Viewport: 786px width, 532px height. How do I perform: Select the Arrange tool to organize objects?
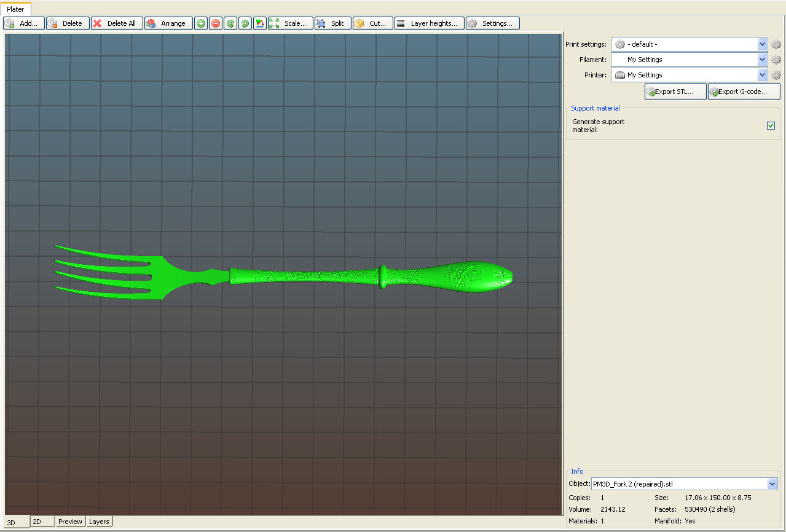tap(168, 23)
